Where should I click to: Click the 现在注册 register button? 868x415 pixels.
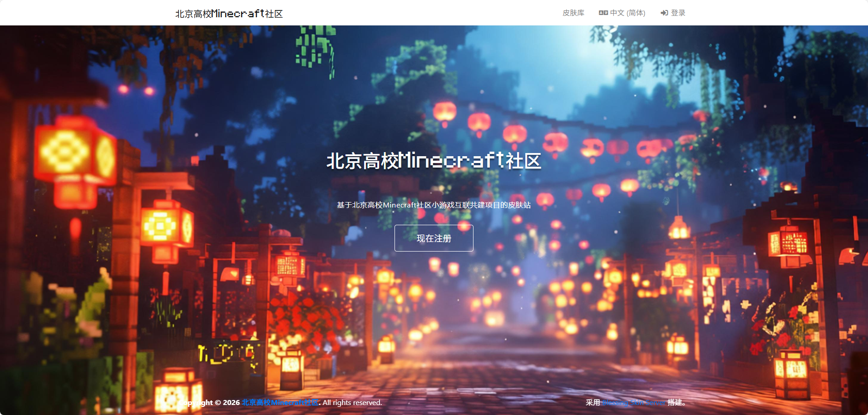pos(434,238)
